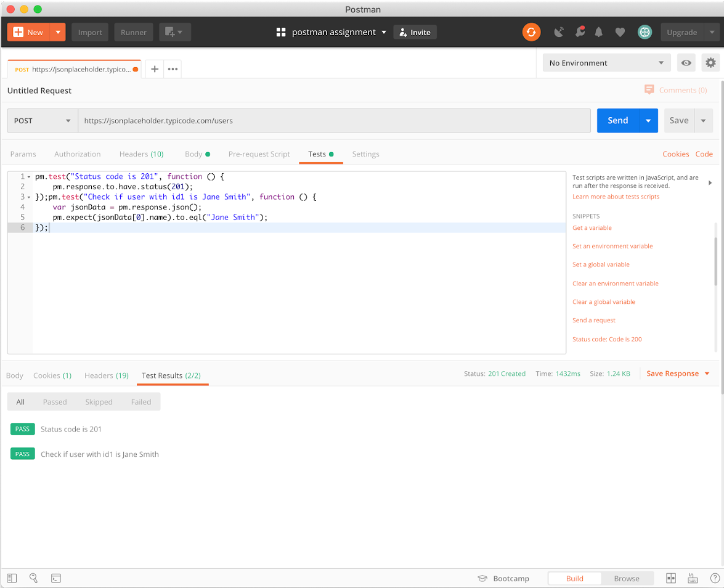Switch to Browse mode
Viewport: 724px width, 588px height.
tap(627, 578)
